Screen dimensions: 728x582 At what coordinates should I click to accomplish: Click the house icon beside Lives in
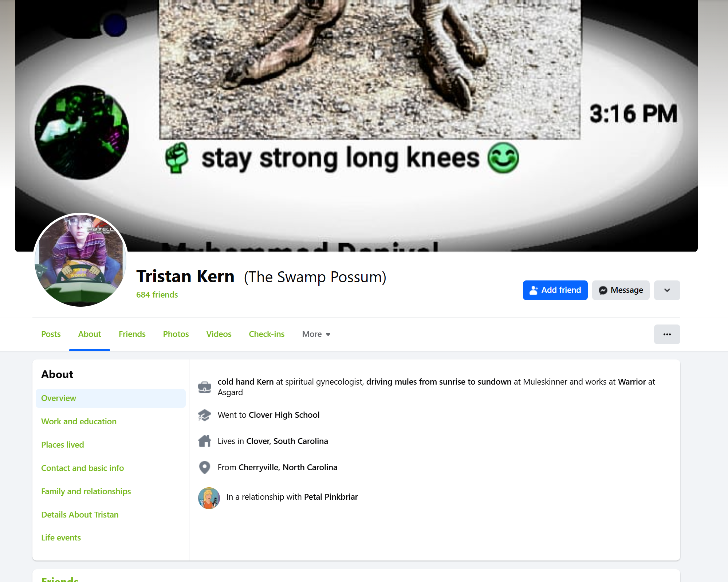(x=205, y=441)
